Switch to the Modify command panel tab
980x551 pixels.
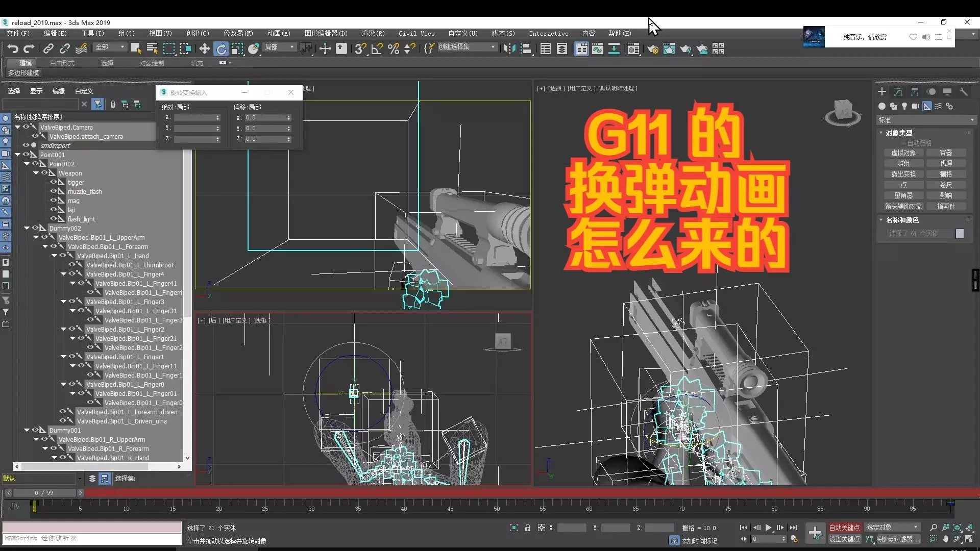point(898,91)
